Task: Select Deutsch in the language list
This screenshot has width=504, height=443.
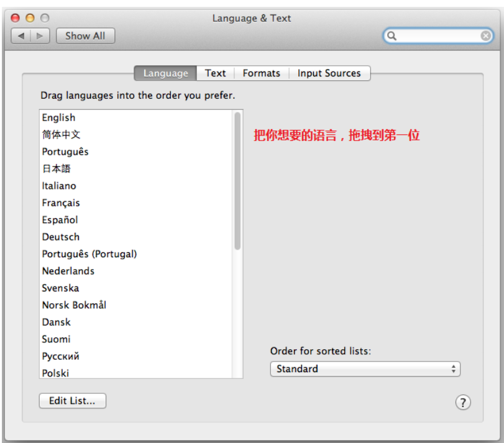Action: 61,237
